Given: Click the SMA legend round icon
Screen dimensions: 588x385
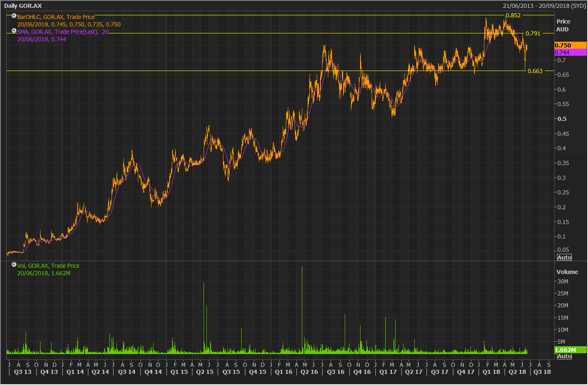Looking at the screenshot, I should pyautogui.click(x=14, y=31).
